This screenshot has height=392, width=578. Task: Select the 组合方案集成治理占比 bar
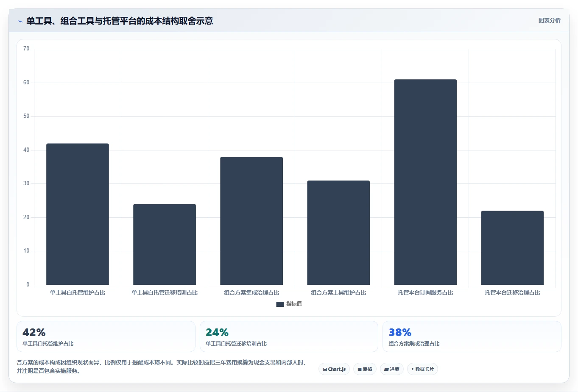(251, 221)
